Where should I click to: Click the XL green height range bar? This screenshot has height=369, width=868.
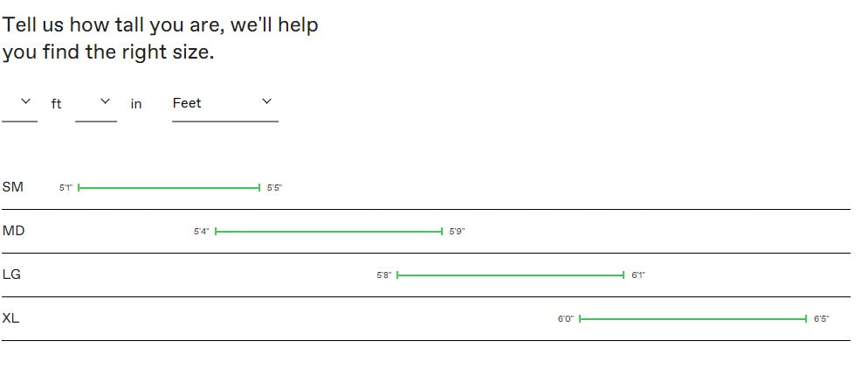[692, 319]
